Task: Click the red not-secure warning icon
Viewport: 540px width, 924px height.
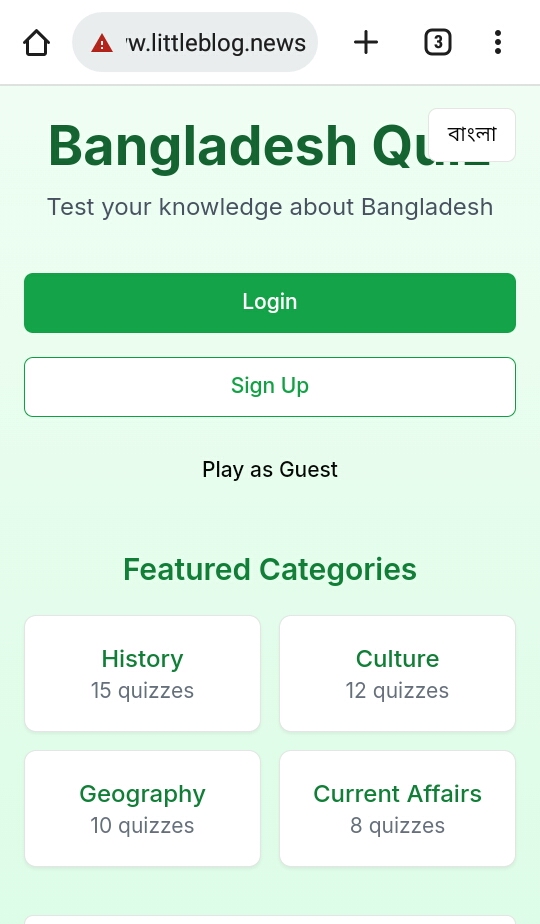Action: (x=102, y=43)
